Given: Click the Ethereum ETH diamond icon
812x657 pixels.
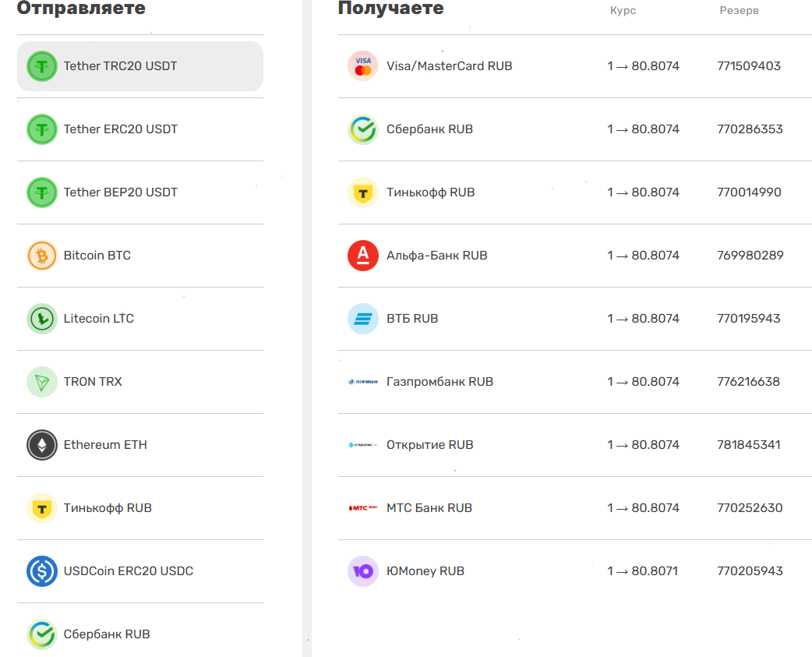Looking at the screenshot, I should [x=42, y=445].
